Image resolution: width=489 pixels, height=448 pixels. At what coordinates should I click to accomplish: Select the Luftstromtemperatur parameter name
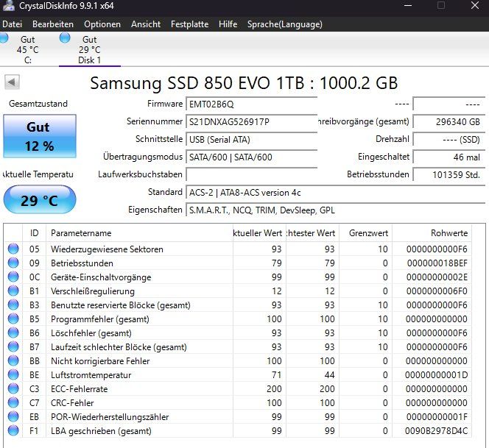(91, 375)
